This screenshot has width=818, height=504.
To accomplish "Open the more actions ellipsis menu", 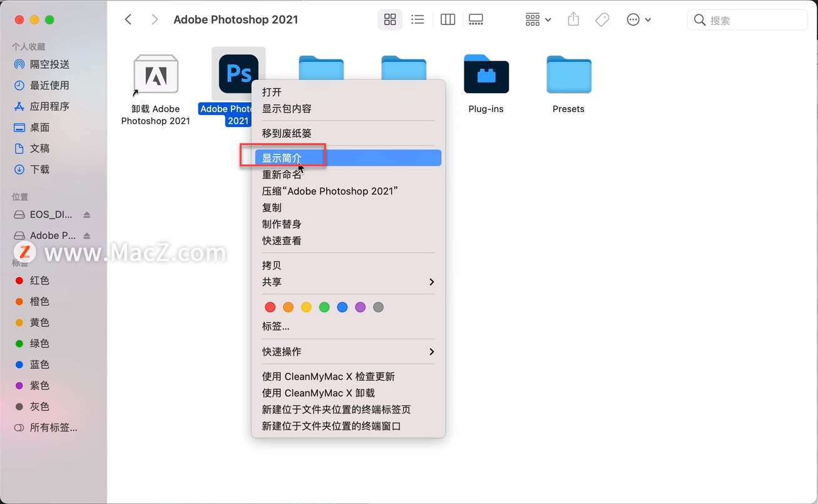I will click(x=639, y=19).
